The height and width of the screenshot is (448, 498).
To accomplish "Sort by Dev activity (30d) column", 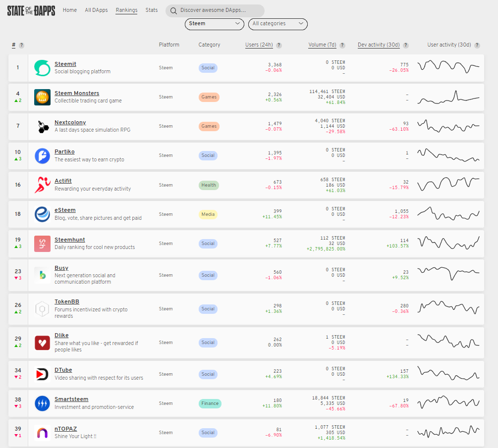I will (x=379, y=45).
